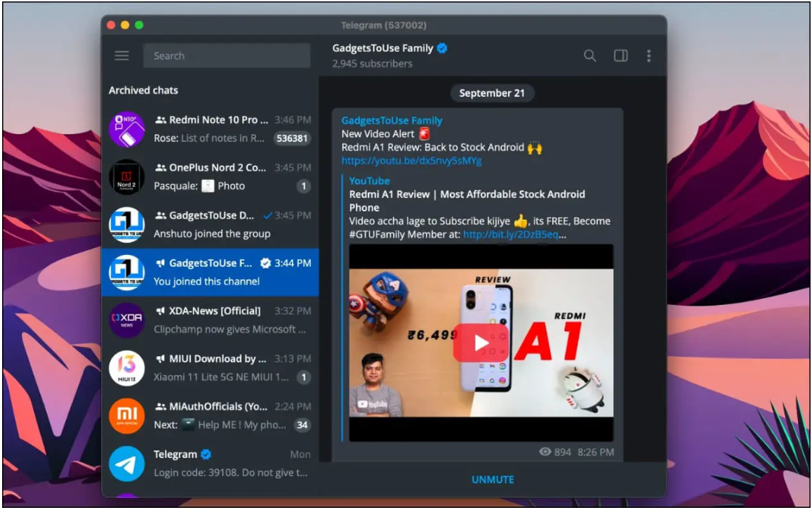
Task: Click the Telegram service chat avatar
Action: click(x=127, y=464)
